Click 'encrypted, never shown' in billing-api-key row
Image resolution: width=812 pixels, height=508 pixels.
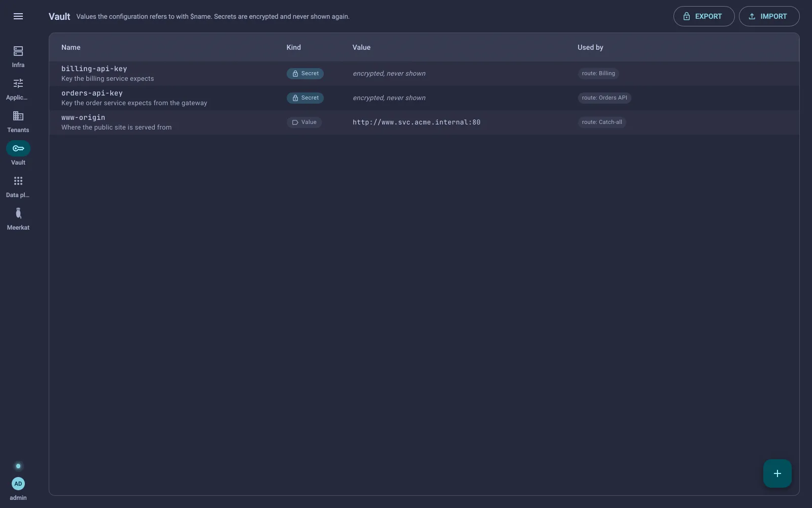pos(389,74)
